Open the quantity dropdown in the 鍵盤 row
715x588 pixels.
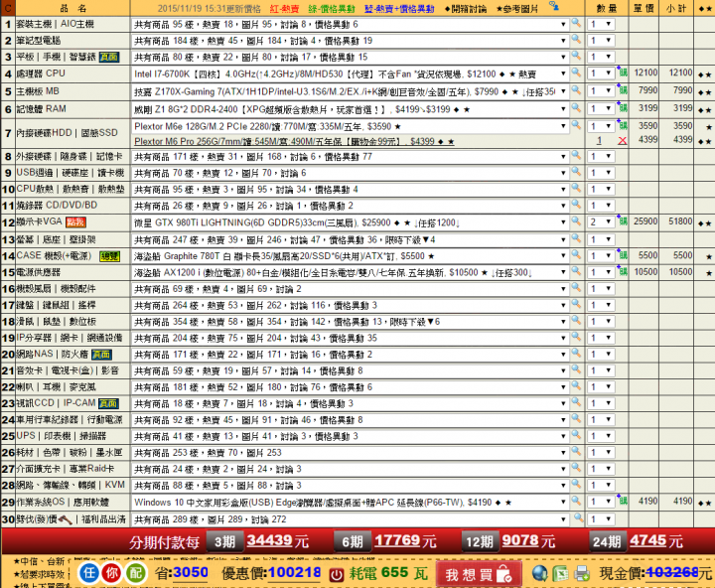(x=601, y=305)
